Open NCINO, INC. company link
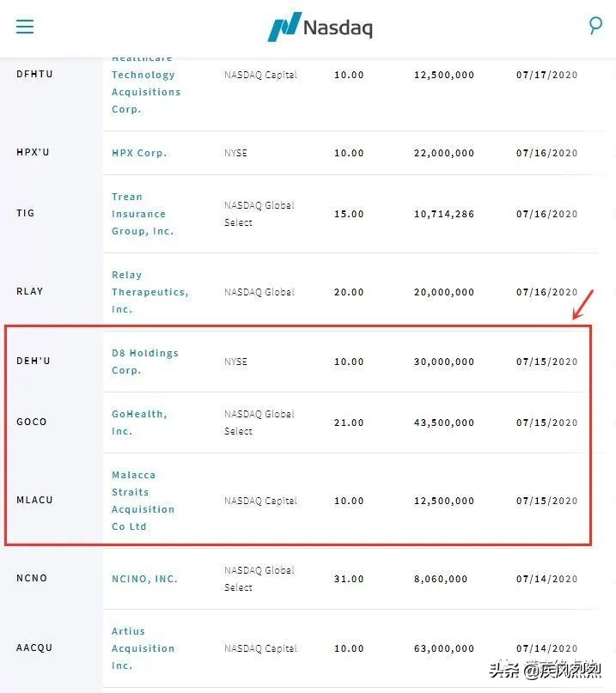 [x=144, y=579]
